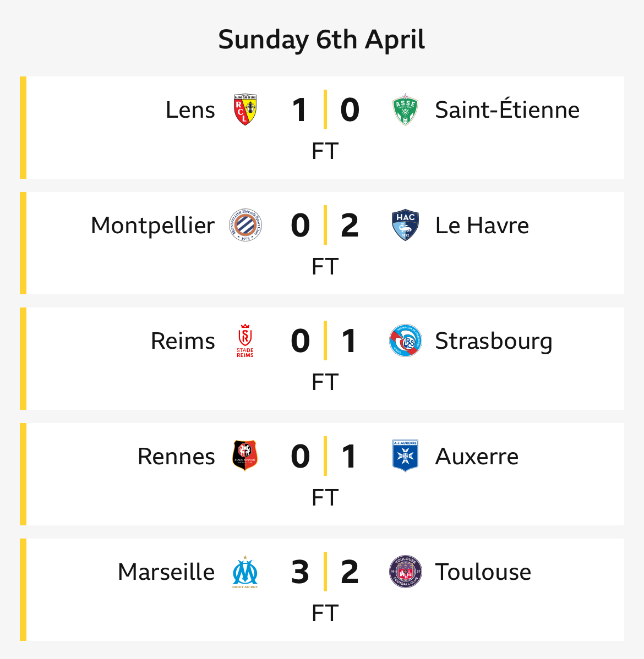Click the AJ Auxerre crest
This screenshot has width=644, height=659.
(x=405, y=456)
